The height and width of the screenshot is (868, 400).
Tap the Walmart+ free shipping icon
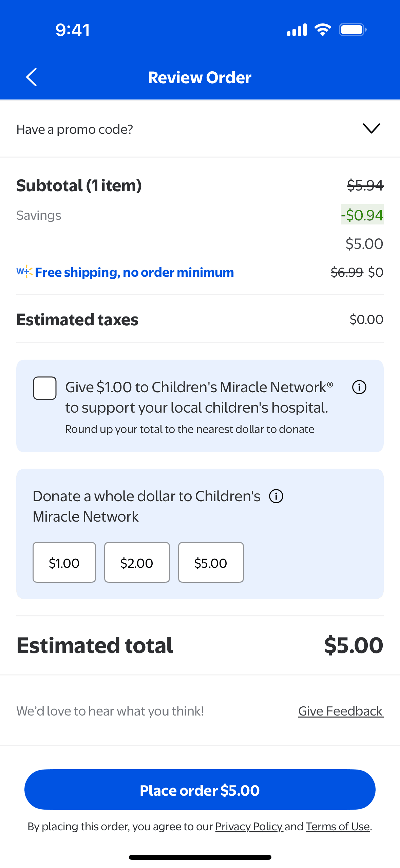[24, 272]
